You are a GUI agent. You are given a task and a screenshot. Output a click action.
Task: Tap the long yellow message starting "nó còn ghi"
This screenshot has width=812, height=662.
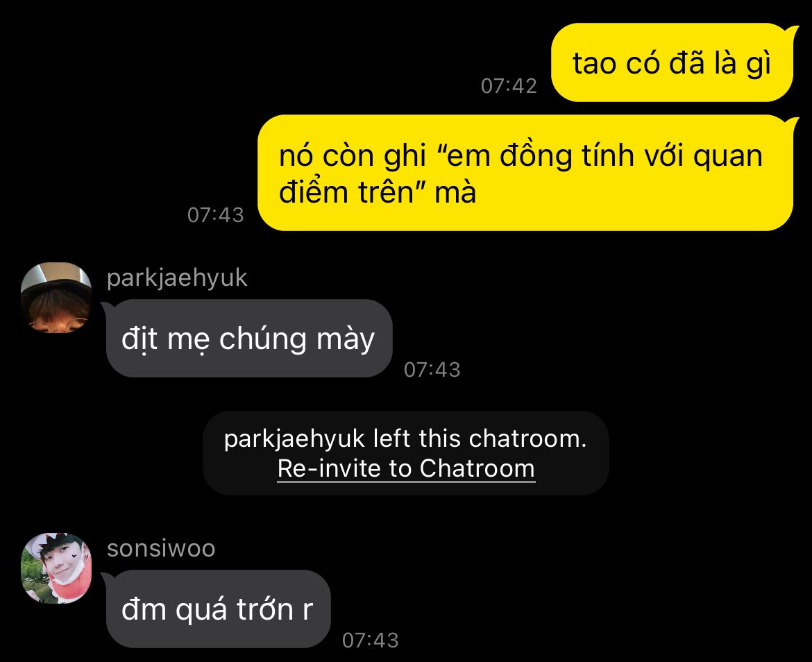525,173
